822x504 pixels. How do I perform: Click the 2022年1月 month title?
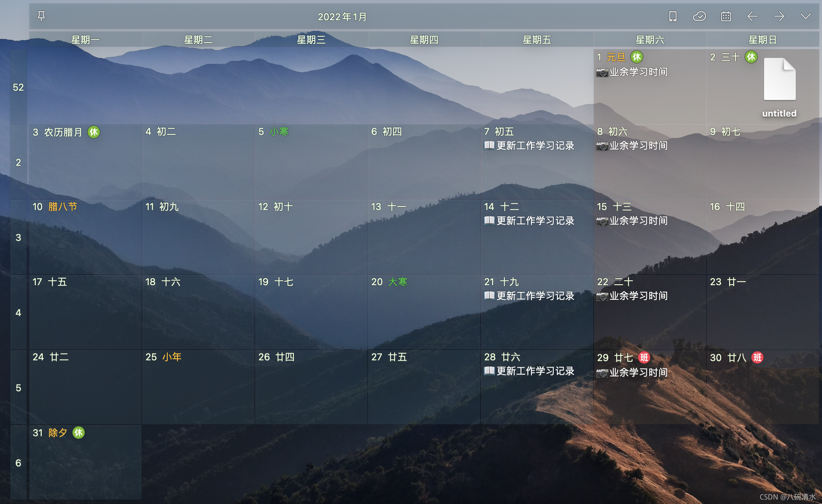click(342, 17)
